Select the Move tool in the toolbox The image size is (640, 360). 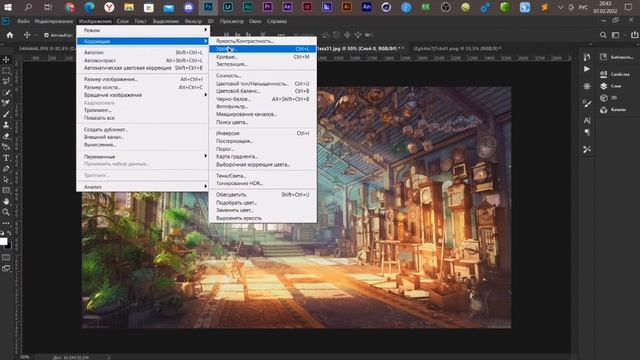[6, 60]
